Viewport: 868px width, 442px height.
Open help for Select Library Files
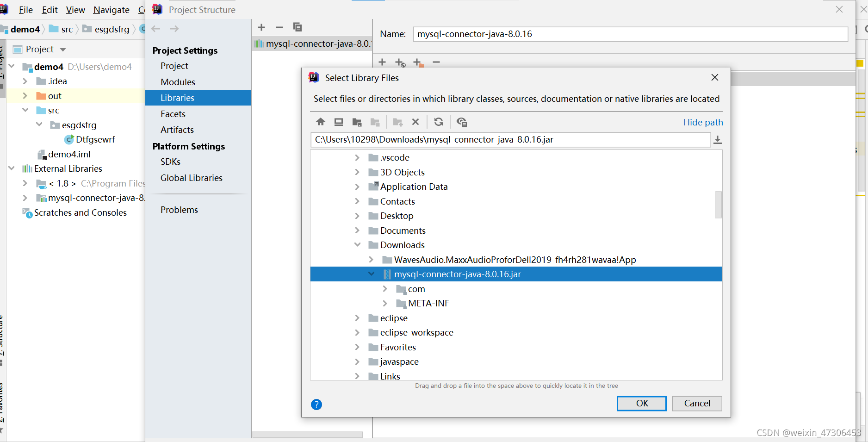click(316, 405)
